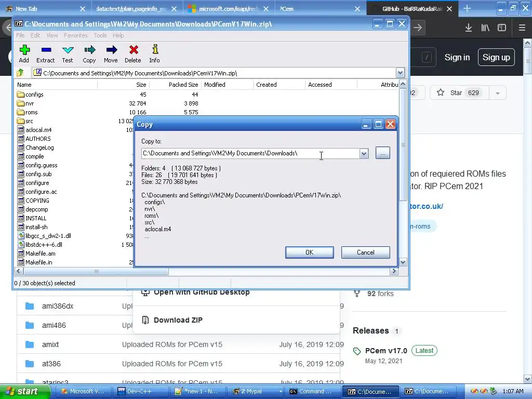Screen dimensions: 532x399
Task: Select the configure.ac file row
Action: pos(37,192)
